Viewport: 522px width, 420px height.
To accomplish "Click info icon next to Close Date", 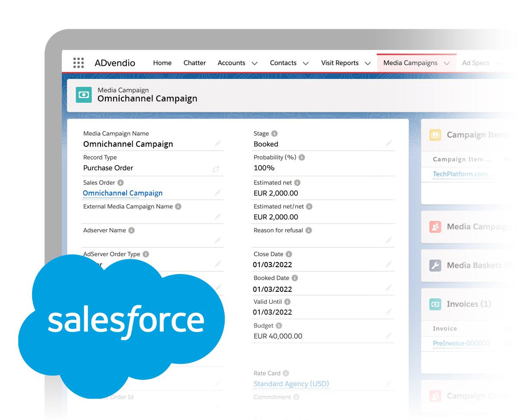I will (289, 254).
